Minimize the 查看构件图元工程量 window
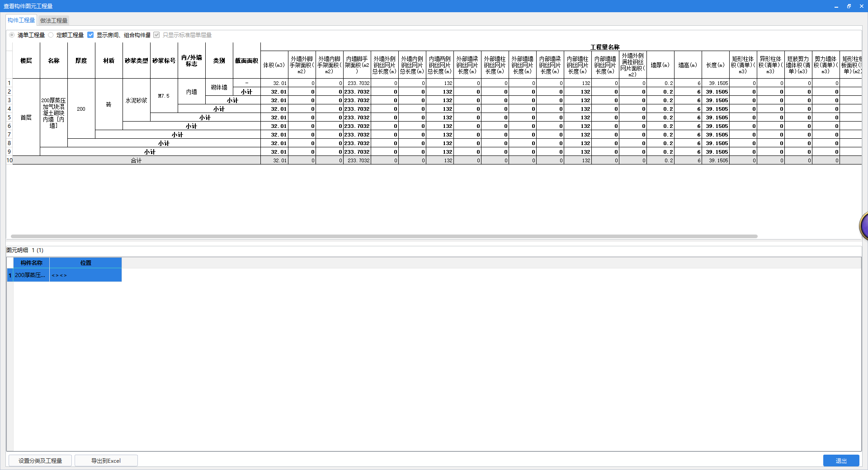 click(836, 6)
